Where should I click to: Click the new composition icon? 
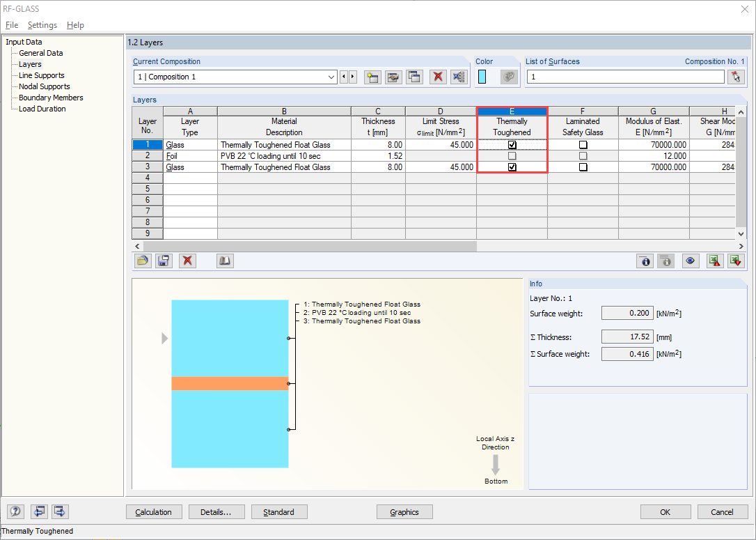point(372,77)
